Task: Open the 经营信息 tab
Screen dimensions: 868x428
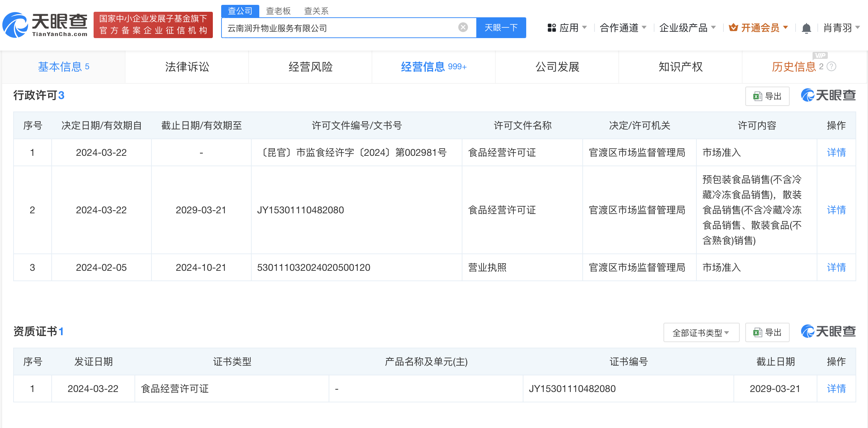Action: click(434, 67)
